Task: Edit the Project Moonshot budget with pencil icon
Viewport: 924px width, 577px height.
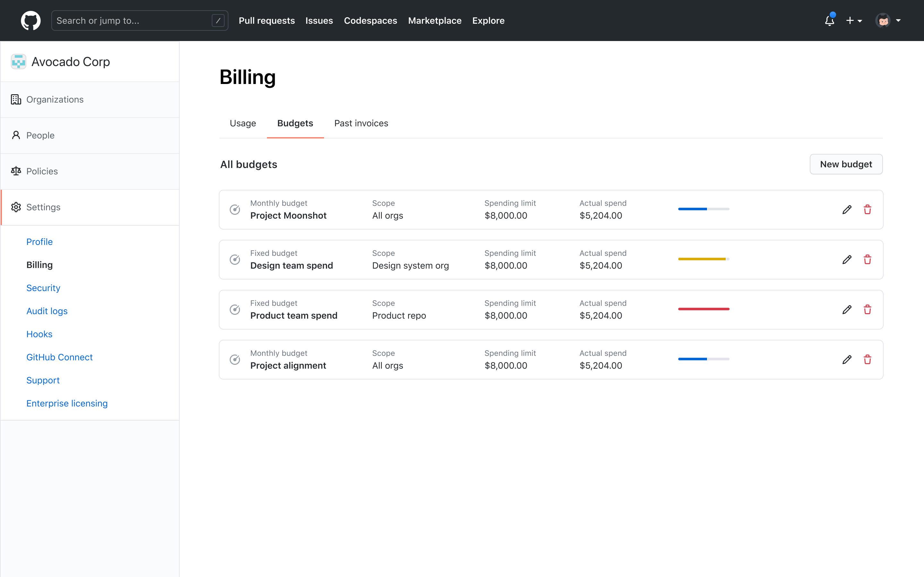Action: coord(847,210)
